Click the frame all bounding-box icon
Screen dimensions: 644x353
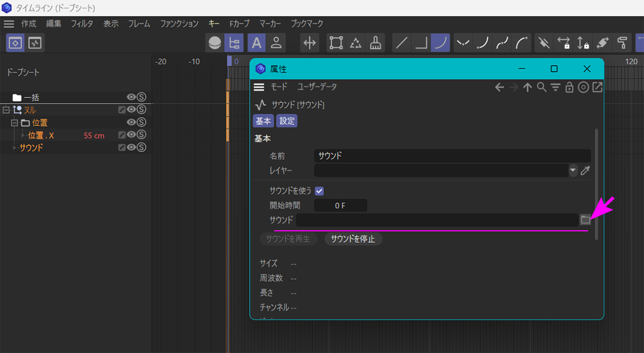[x=336, y=43]
